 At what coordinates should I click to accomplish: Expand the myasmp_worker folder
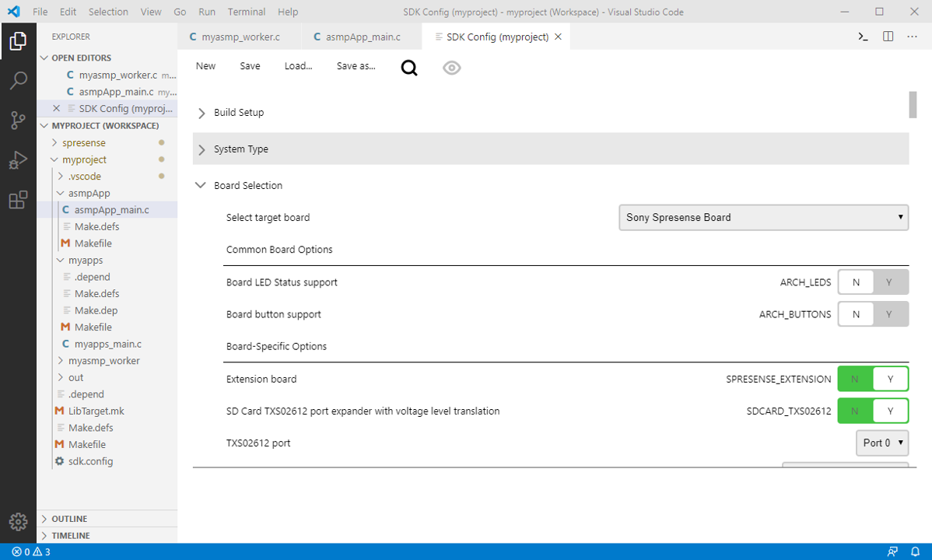pyautogui.click(x=60, y=361)
